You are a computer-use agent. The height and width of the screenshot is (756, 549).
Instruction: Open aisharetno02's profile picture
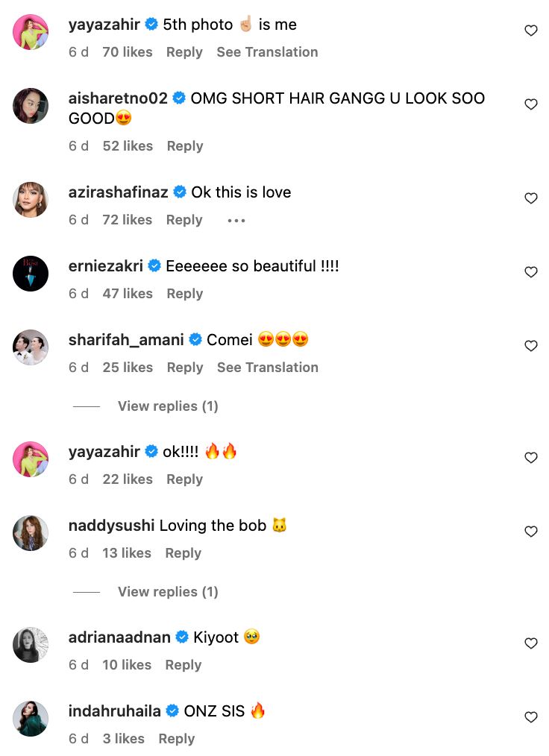[31, 106]
